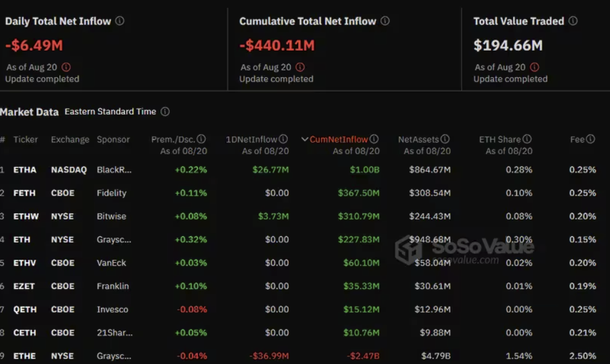The width and height of the screenshot is (610, 364).
Task: Click Invesco sponsor name
Action: click(x=112, y=310)
